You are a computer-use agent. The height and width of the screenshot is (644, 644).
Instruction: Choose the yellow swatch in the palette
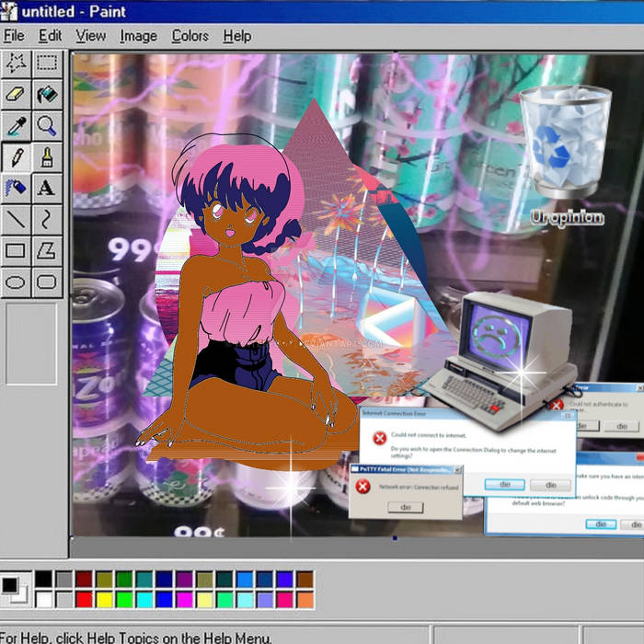coord(104,599)
